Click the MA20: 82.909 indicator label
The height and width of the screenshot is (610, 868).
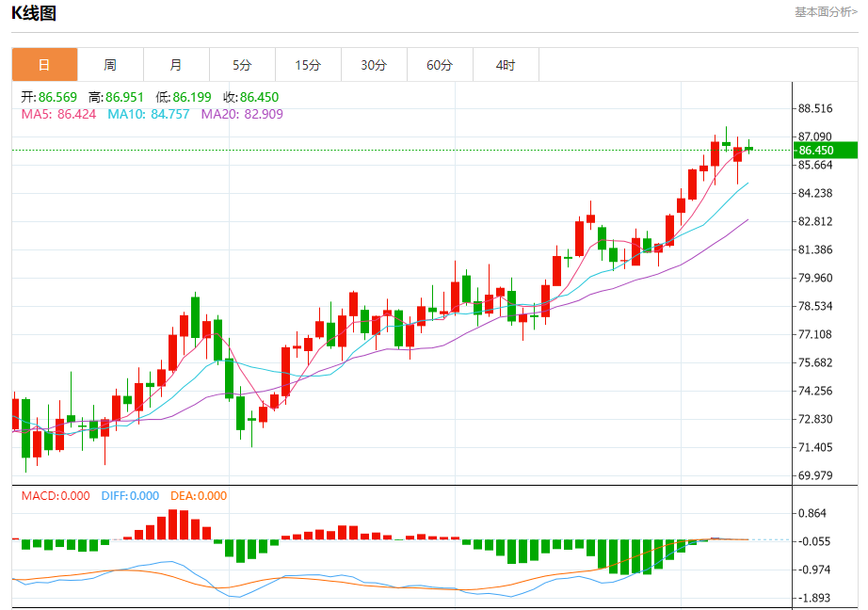point(241,114)
